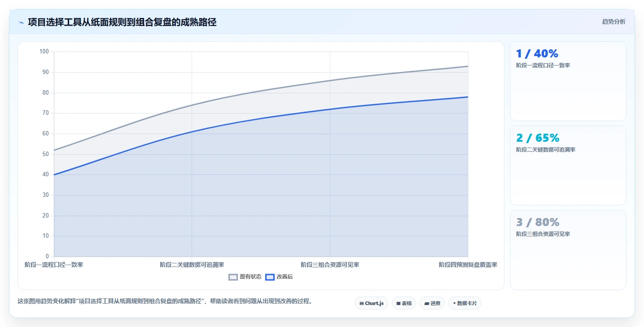This screenshot has width=644, height=327.
Task: Click the x-axis label 阶段一流程口径一致率
Action: pos(54,265)
